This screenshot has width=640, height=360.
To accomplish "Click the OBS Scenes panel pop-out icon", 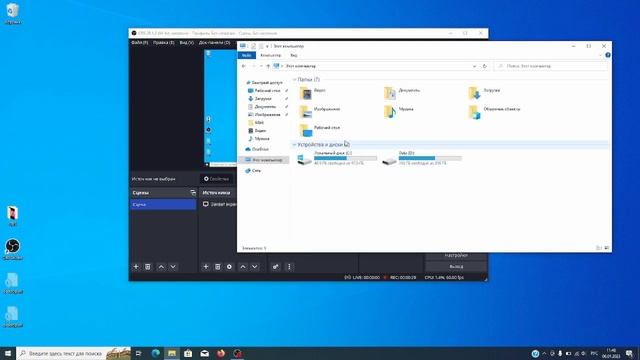I will [193, 193].
